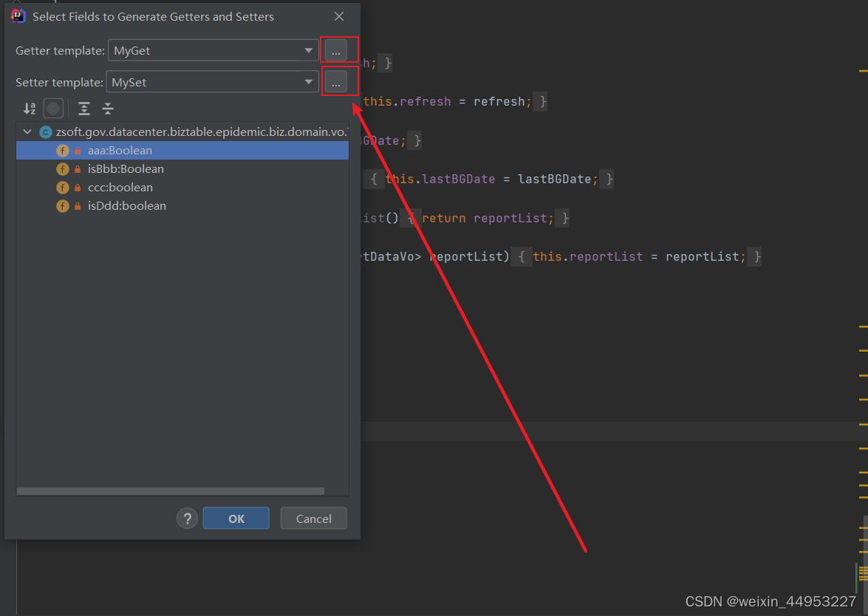
Task: Select the aaa:Boolean field
Action: [x=182, y=151]
